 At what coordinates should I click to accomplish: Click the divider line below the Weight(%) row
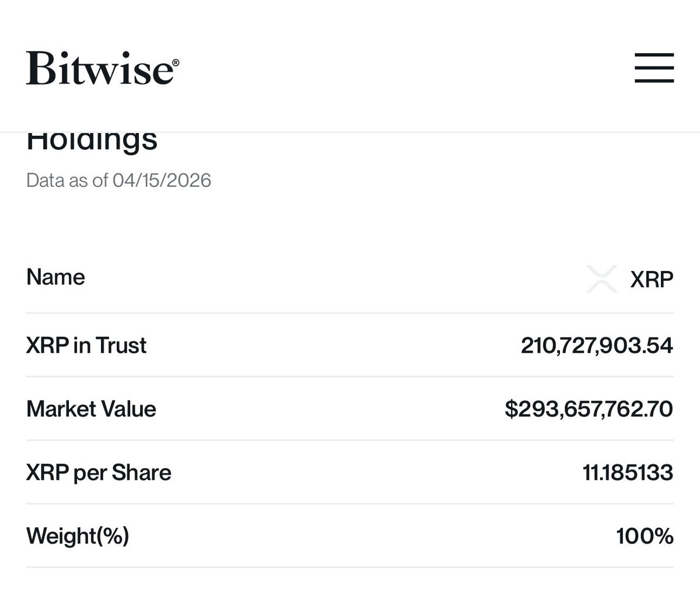[x=350, y=567]
